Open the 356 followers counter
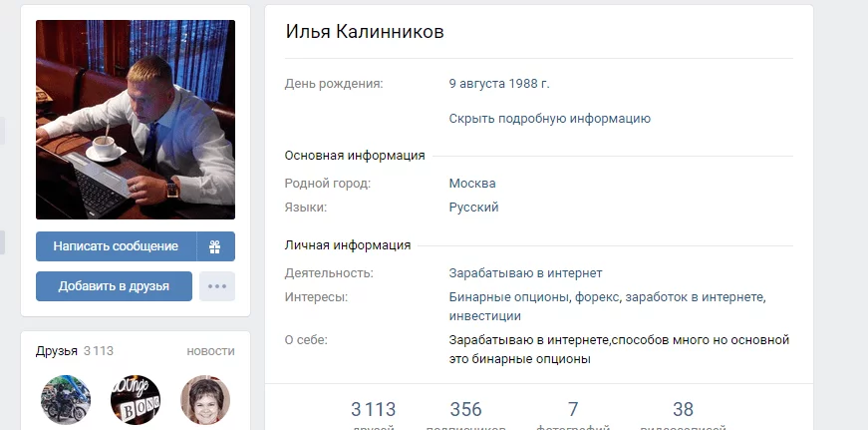Screen dimensions: 868x430 tap(465, 414)
